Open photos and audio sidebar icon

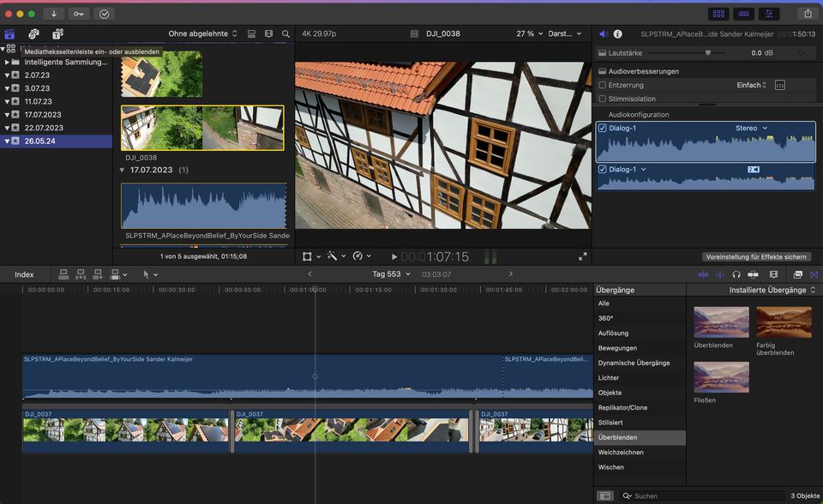[33, 34]
